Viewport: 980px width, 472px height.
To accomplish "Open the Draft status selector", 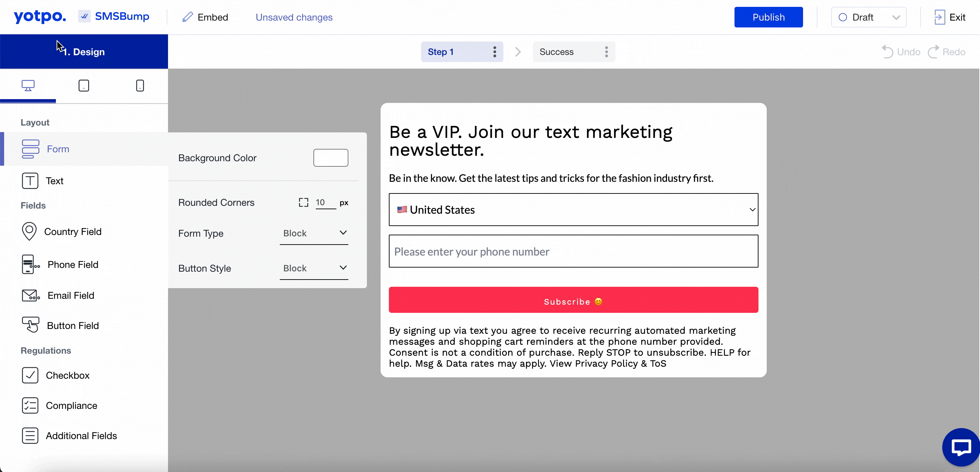I will click(869, 17).
